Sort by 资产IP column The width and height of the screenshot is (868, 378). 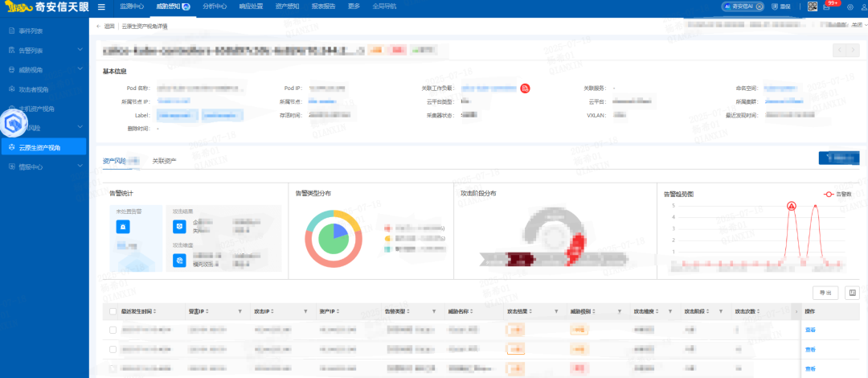(x=338, y=311)
